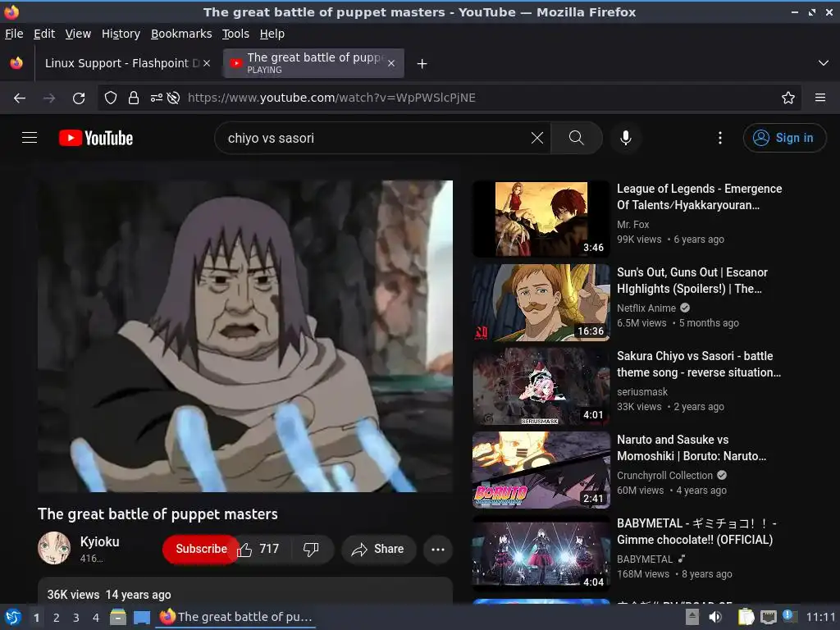
Task: Open the View menu
Action: coord(78,34)
